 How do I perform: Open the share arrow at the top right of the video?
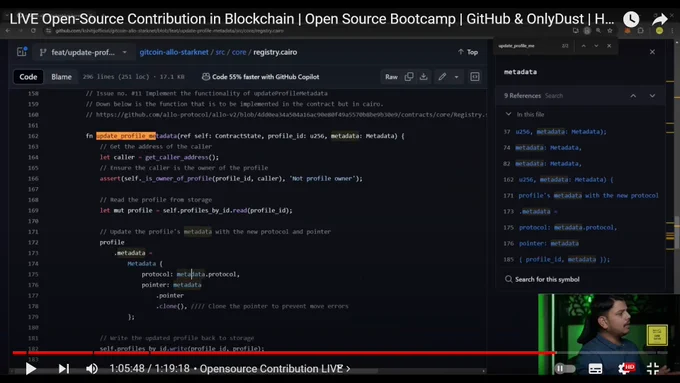[660, 19]
